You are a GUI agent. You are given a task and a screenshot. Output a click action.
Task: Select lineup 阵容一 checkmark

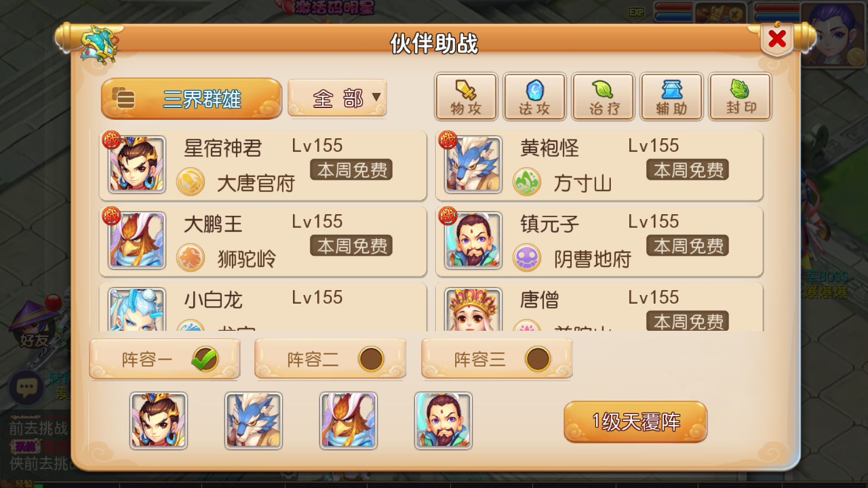point(205,359)
